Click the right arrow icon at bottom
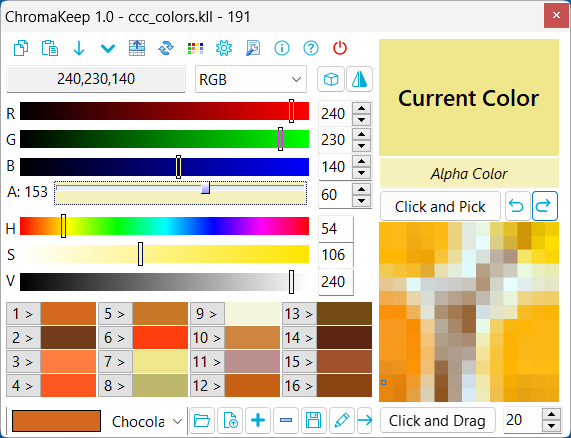This screenshot has width=571, height=438. click(x=365, y=421)
